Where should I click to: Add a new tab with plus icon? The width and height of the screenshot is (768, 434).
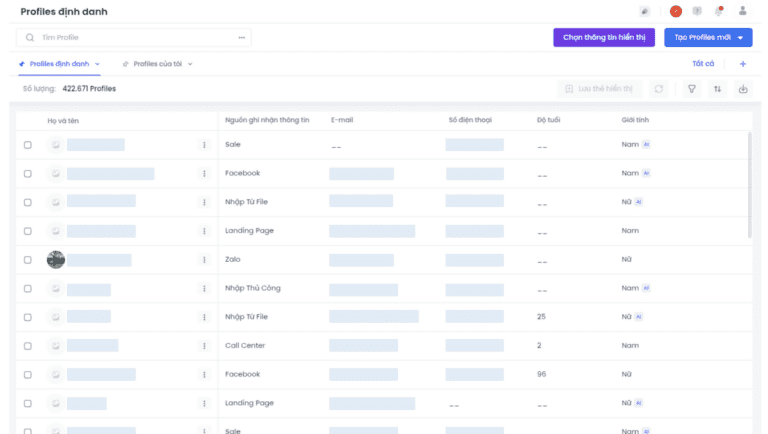coord(742,64)
